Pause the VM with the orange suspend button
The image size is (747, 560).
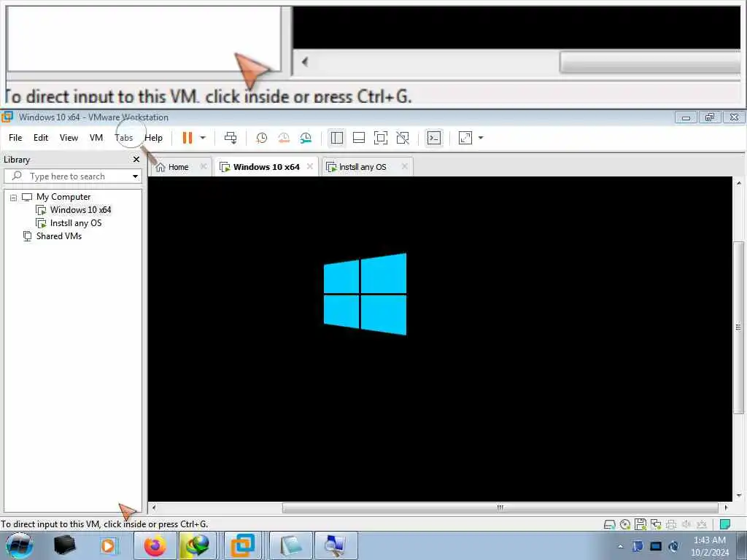tap(187, 138)
